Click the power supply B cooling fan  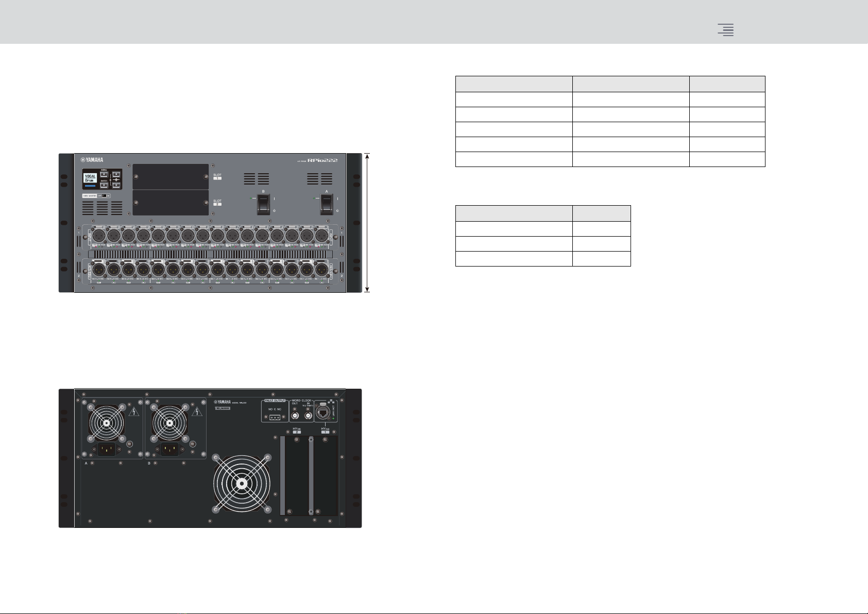(x=170, y=422)
